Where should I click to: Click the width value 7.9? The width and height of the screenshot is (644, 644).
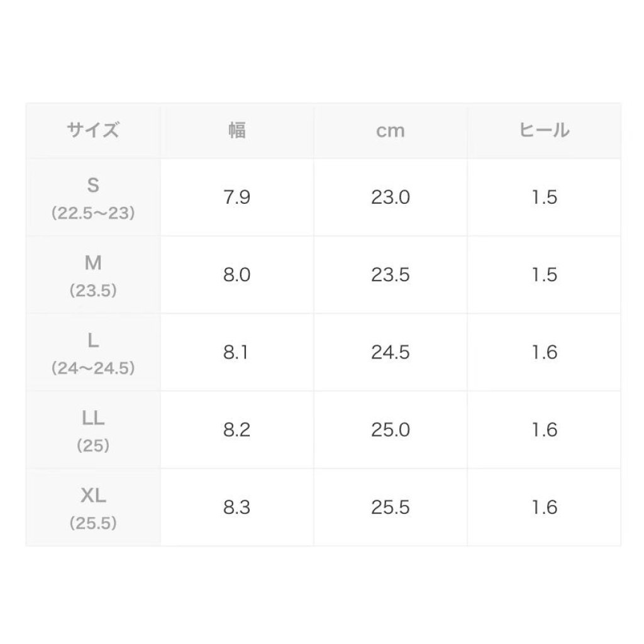pos(236,197)
